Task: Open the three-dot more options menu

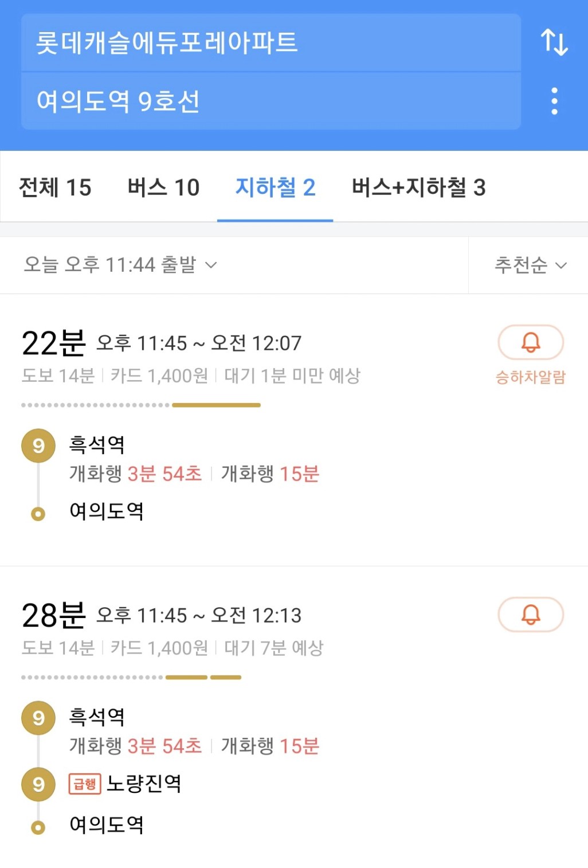Action: coord(554,101)
